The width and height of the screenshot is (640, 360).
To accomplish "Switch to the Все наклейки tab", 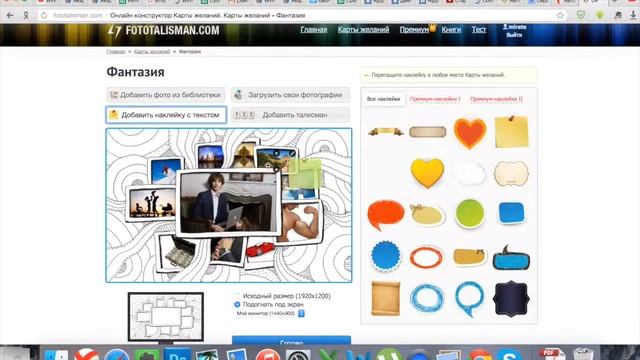I will (x=383, y=99).
